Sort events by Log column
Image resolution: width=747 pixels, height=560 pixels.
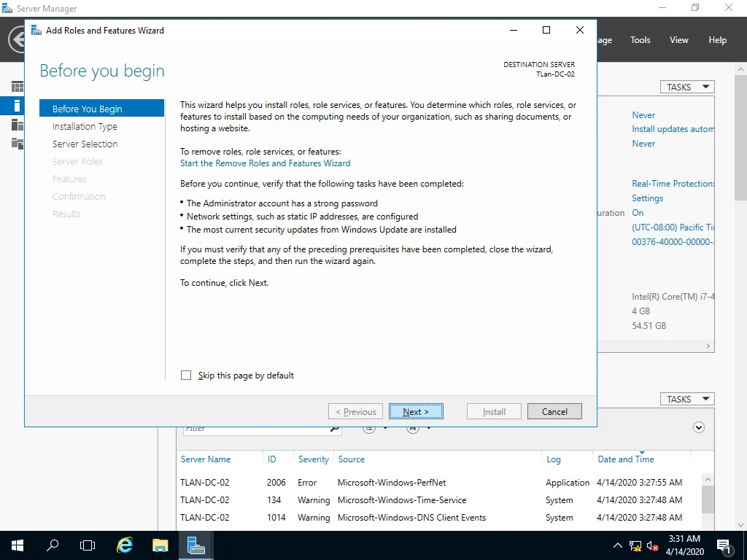coord(553,459)
